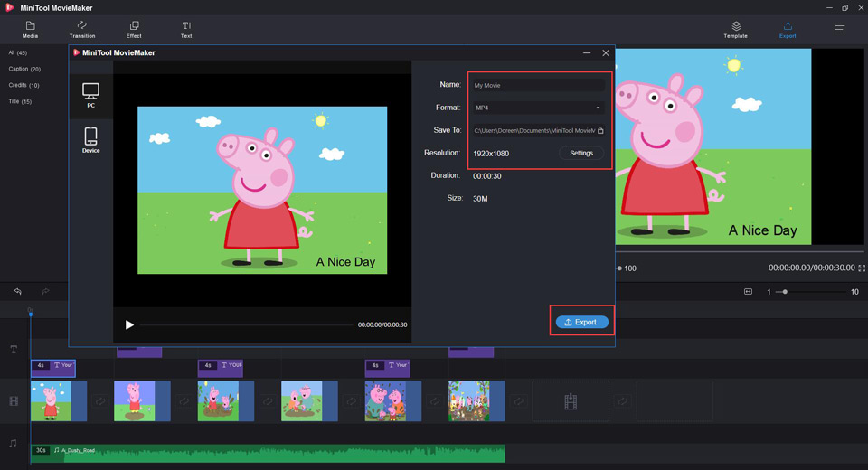Click the video track film icon
The image size is (868, 470).
pos(14,400)
